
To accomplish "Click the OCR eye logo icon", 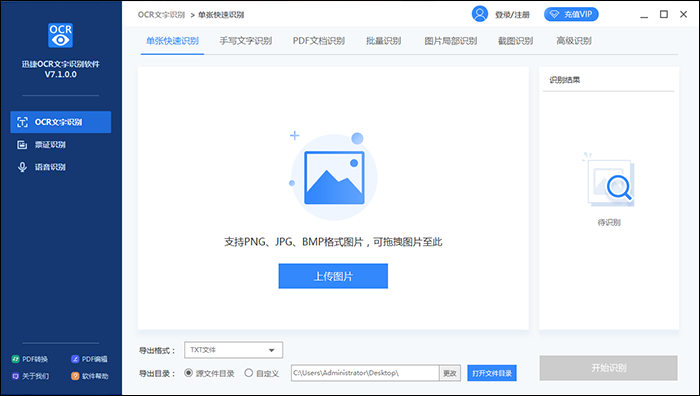I will [x=60, y=35].
